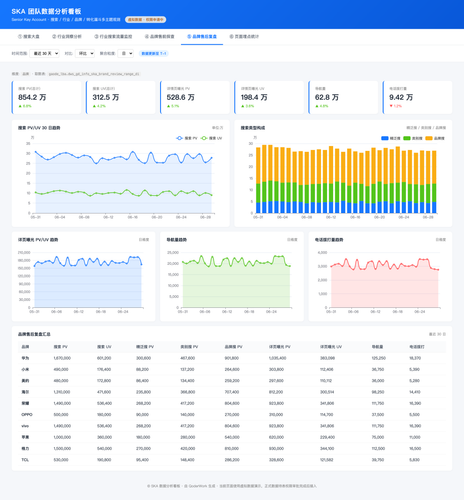Click the orange badge in the header

146,20
